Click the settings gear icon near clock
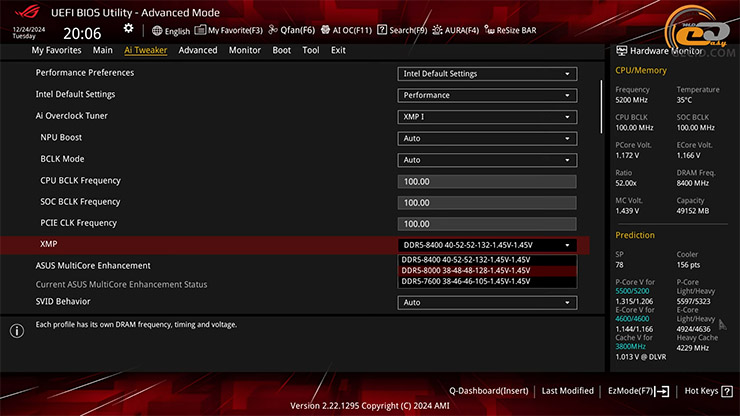Viewport: 740px width, 416px height. click(x=128, y=29)
